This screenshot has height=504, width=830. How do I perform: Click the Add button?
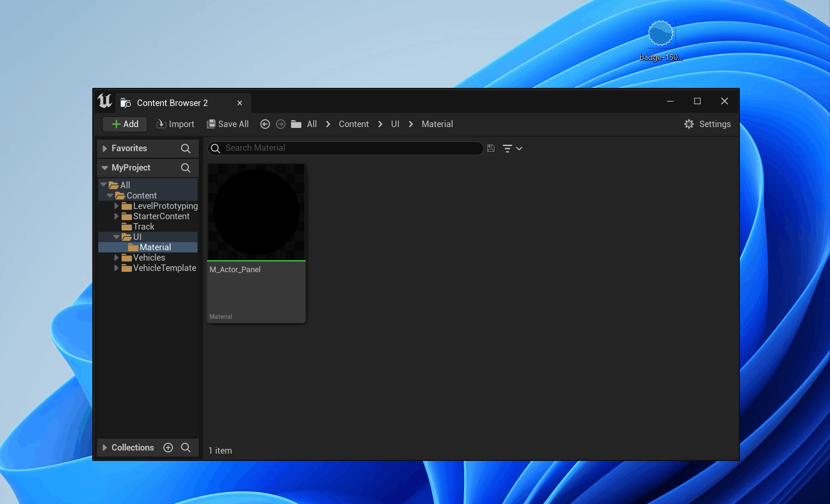pyautogui.click(x=125, y=124)
